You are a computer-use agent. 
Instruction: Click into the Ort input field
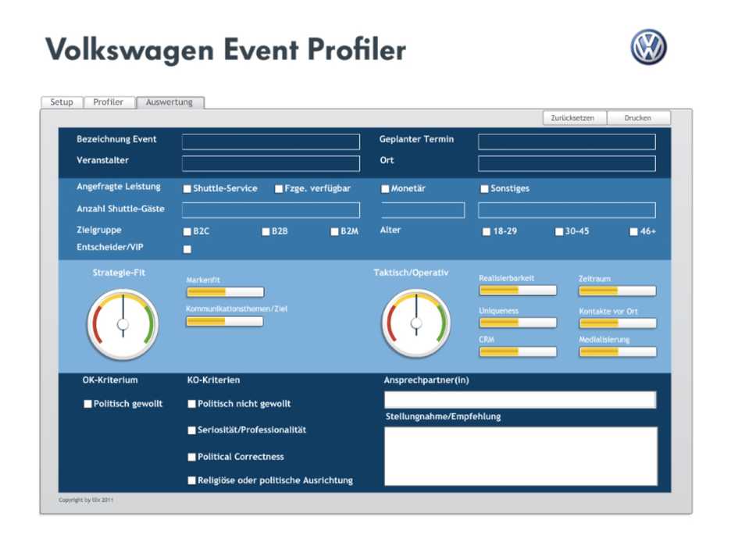[x=567, y=163]
